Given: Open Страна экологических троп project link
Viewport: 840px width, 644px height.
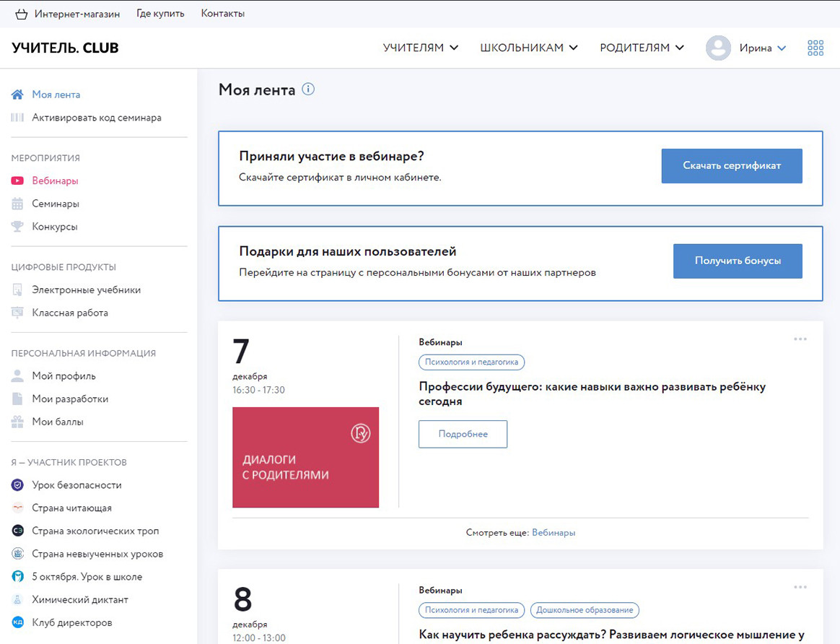Looking at the screenshot, I should pos(95,531).
